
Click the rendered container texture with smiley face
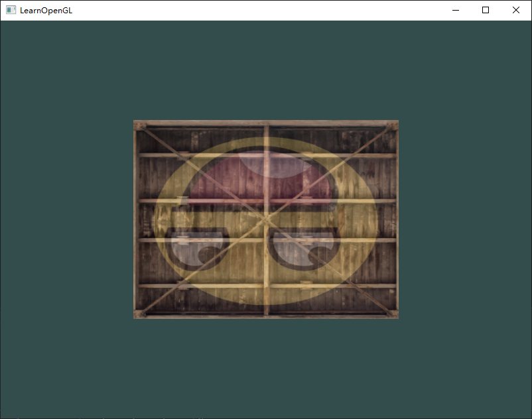(266, 219)
